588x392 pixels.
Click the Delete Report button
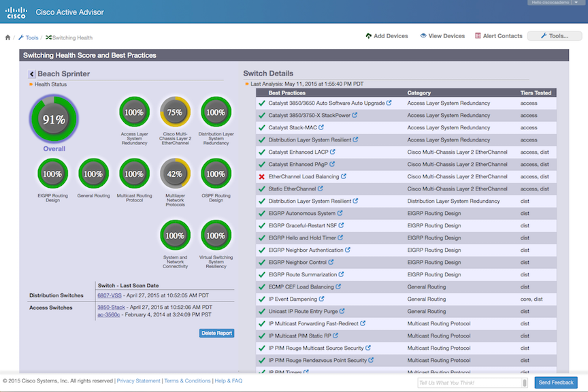(x=216, y=333)
